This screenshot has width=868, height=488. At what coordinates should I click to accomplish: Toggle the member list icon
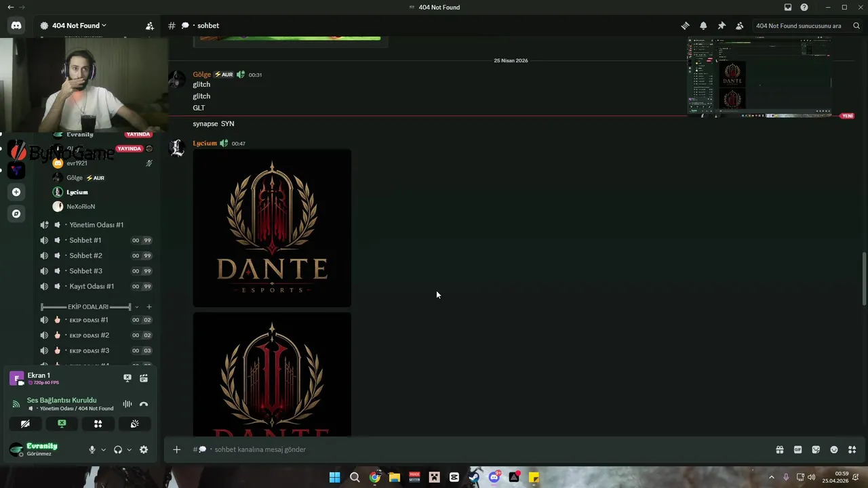(x=739, y=26)
